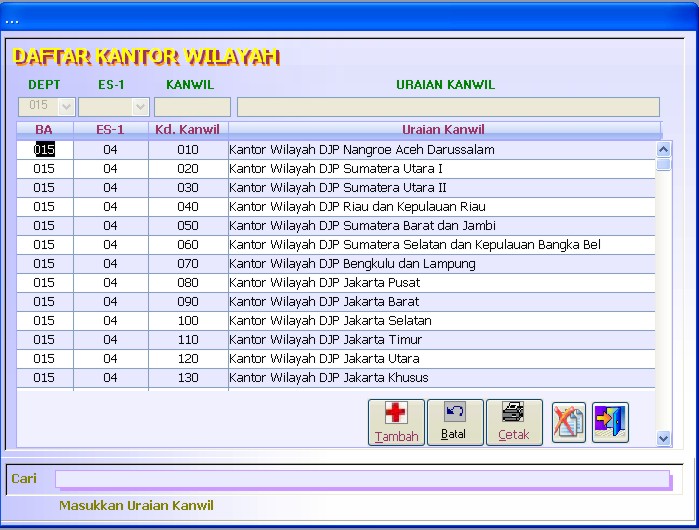The width and height of the screenshot is (699, 530).
Task: Click the scrollbar down arrow
Action: 663,438
